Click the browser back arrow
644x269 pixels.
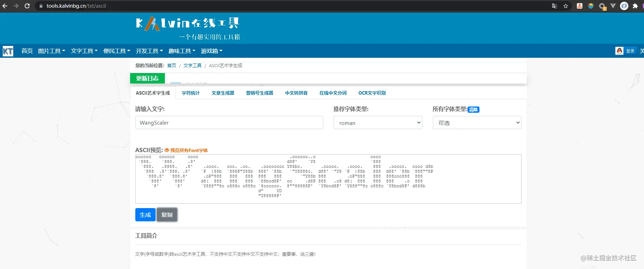5,6
